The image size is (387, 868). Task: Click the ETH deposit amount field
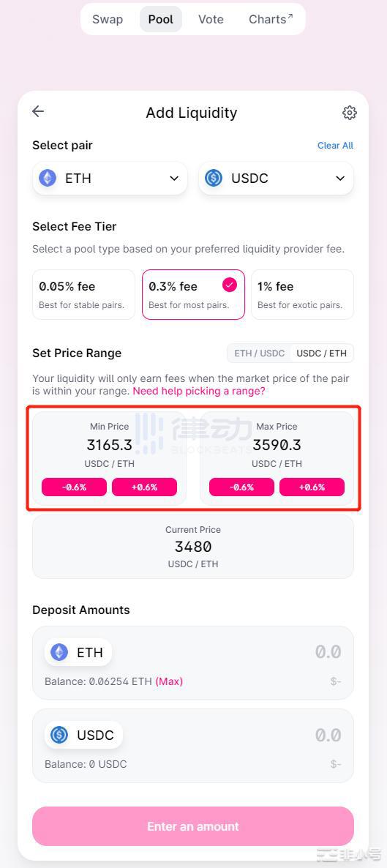point(192,662)
